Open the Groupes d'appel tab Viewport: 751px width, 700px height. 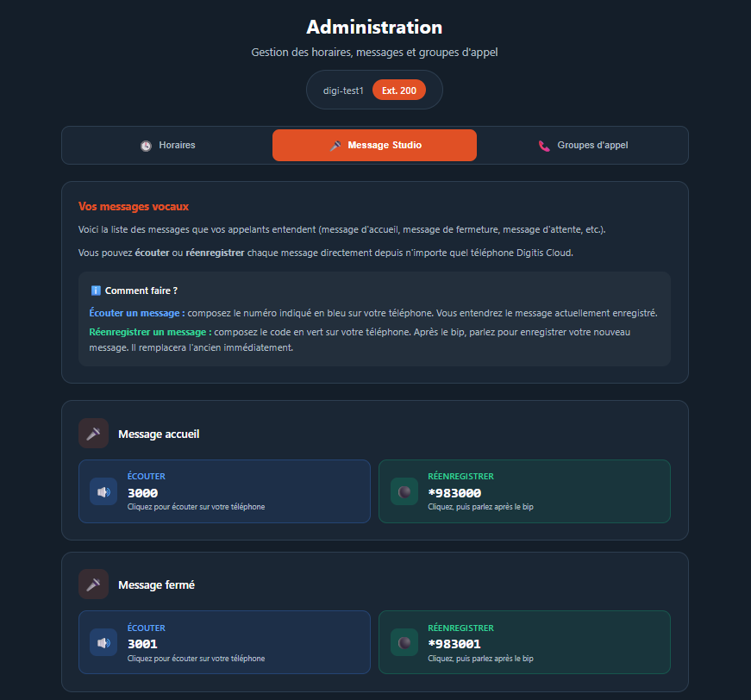(583, 145)
